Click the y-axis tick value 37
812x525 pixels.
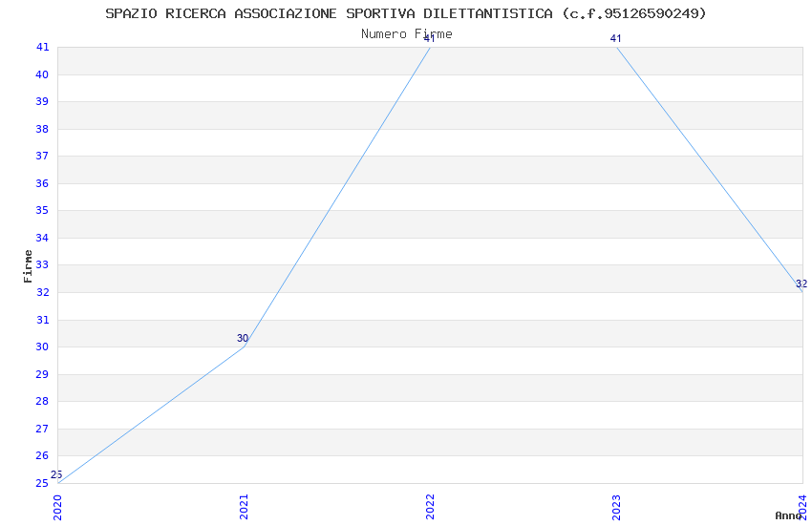tap(42, 156)
